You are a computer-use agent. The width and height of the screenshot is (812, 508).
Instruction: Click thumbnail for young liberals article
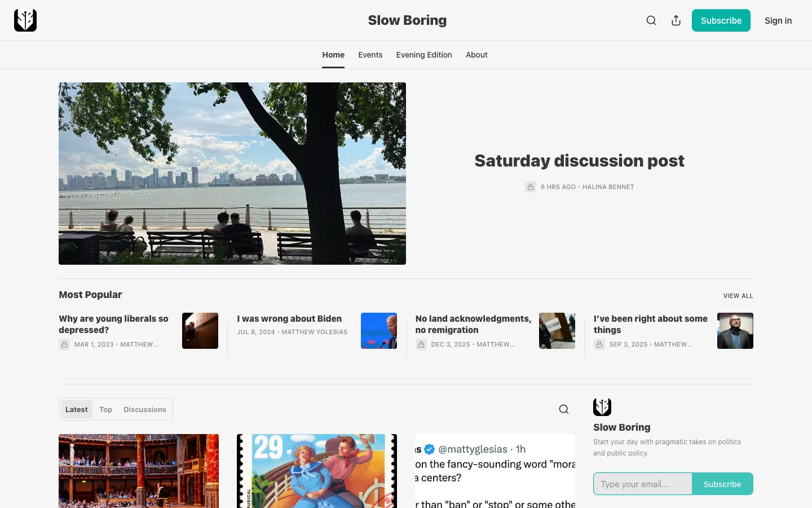pyautogui.click(x=200, y=331)
